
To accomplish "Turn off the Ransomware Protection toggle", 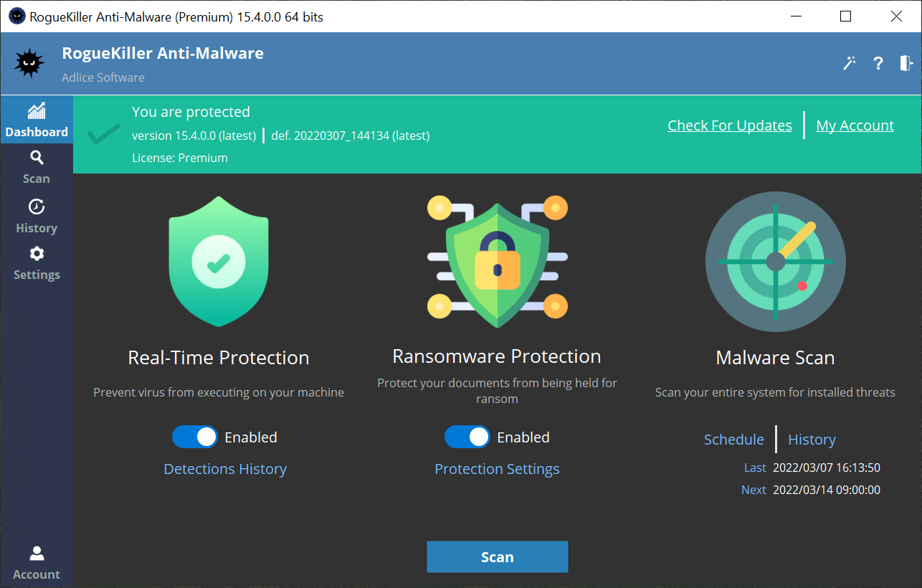I will pos(467,437).
